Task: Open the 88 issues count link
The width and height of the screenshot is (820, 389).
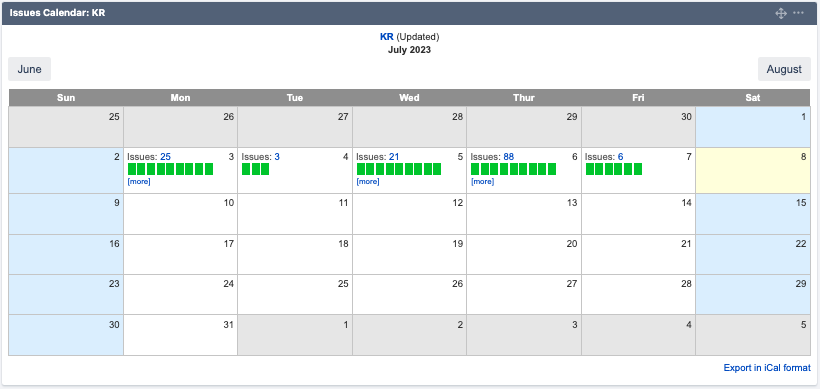Action: coord(508,157)
